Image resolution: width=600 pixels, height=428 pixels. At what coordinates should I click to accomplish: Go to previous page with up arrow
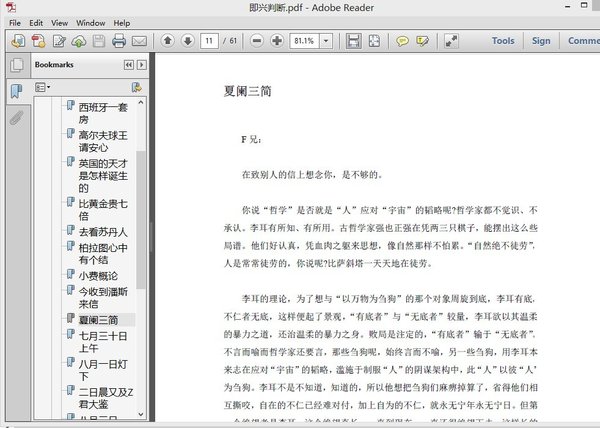(167, 40)
